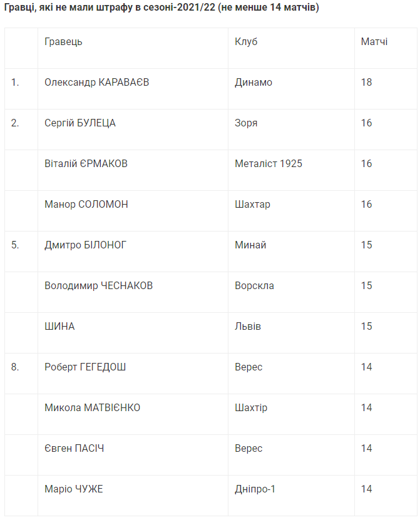Click the "Матчі" column header
The width and height of the screenshot is (420, 520).
click(374, 42)
